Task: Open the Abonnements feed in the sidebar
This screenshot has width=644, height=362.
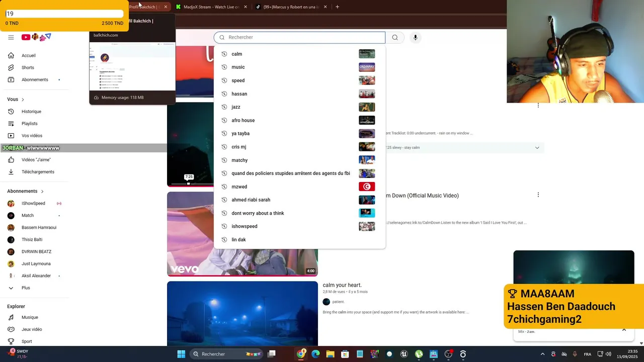Action: tap(34, 79)
